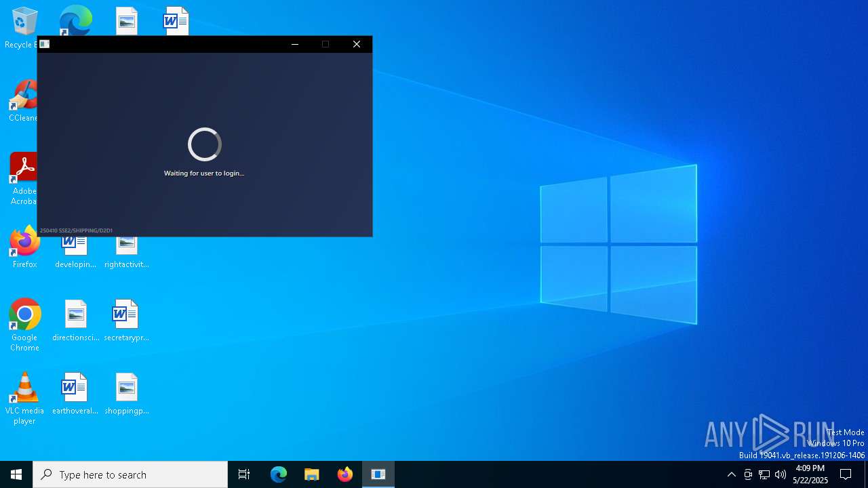The height and width of the screenshot is (488, 868).
Task: Select the CCleaner desktop shortcut
Action: [x=24, y=102]
